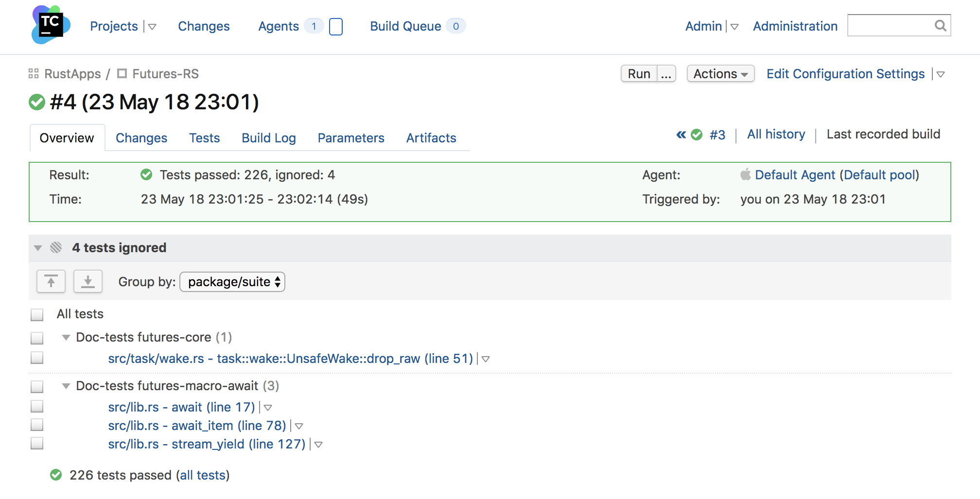Screen dimensions: 980x499
Task: Click expand all tests icon button
Action: (88, 281)
